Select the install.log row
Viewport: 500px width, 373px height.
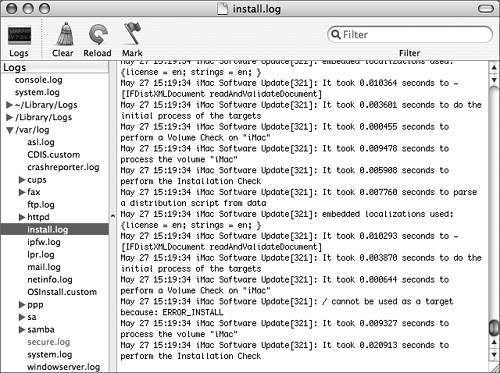click(x=55, y=230)
